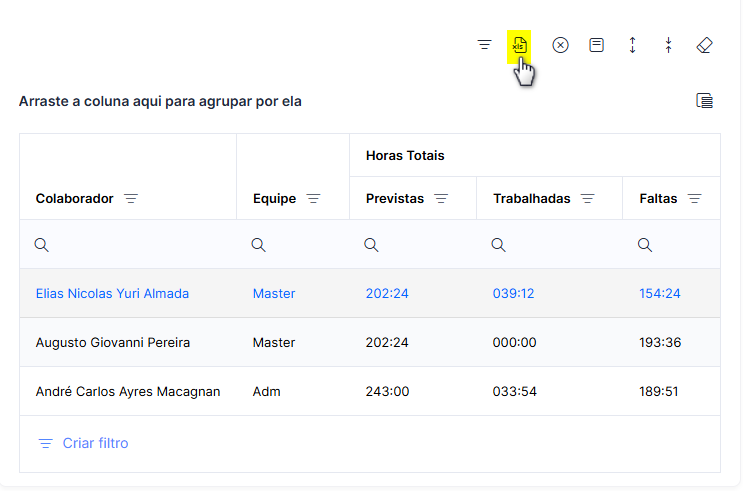Click 193:36 Faltas value
Viewport: 743px width, 491px height.
pyautogui.click(x=660, y=342)
